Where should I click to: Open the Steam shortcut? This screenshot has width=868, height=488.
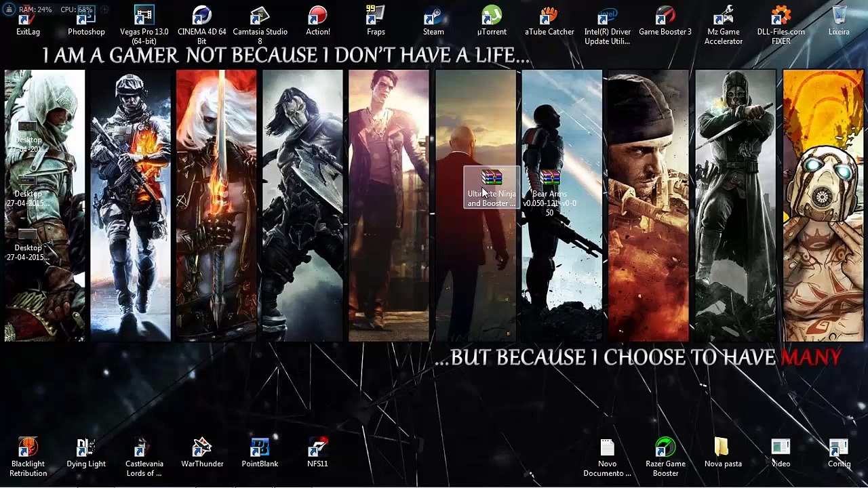click(x=433, y=21)
